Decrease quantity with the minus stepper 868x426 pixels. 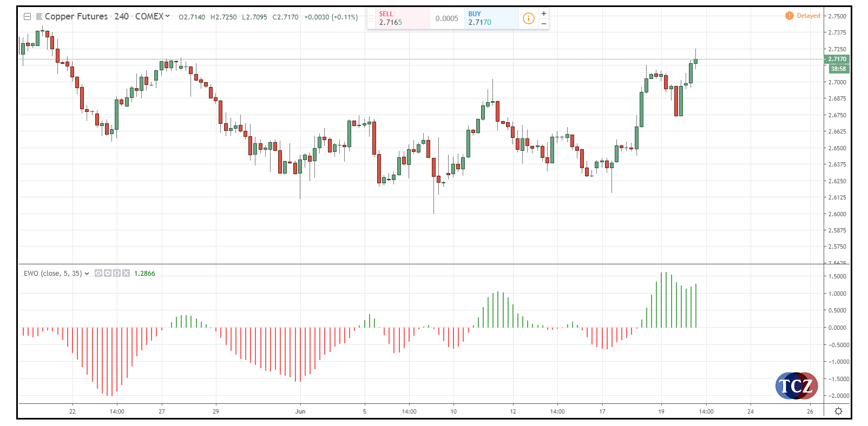point(544,24)
